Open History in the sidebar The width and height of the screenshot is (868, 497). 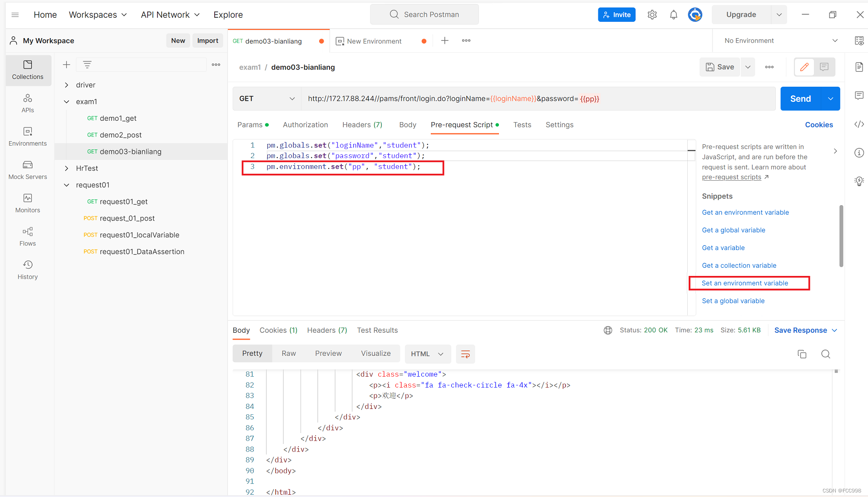point(28,270)
